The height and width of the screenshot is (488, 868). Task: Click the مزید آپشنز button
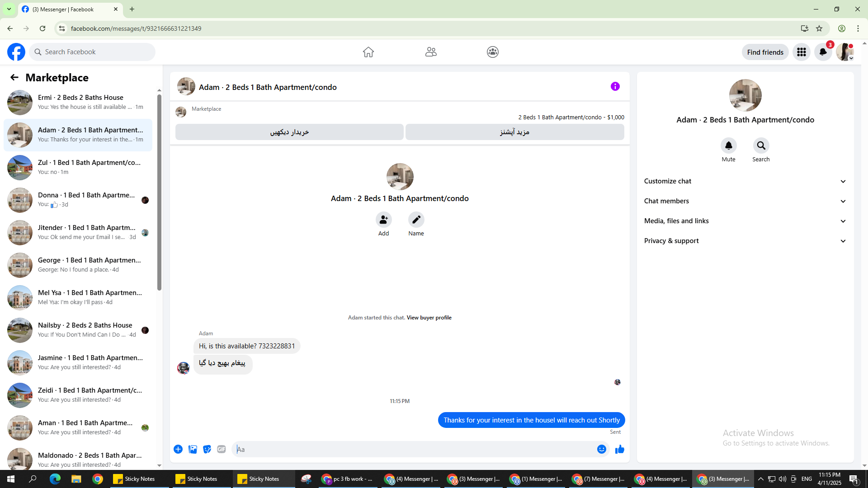514,132
